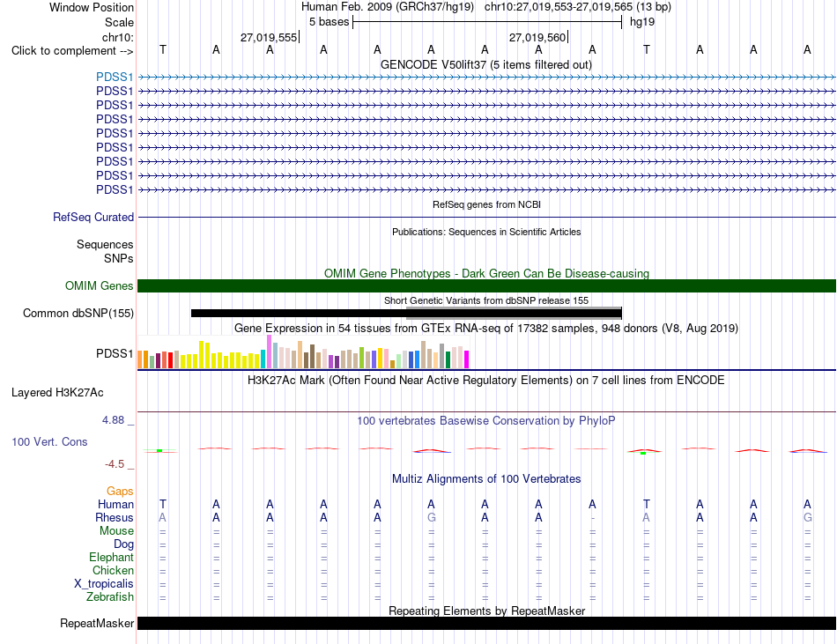Open the 100 Vert. Cons label
The image size is (837, 644).
[49, 441]
